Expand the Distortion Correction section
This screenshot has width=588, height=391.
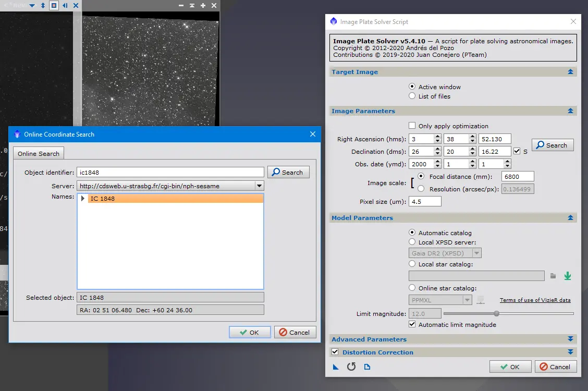pos(570,352)
